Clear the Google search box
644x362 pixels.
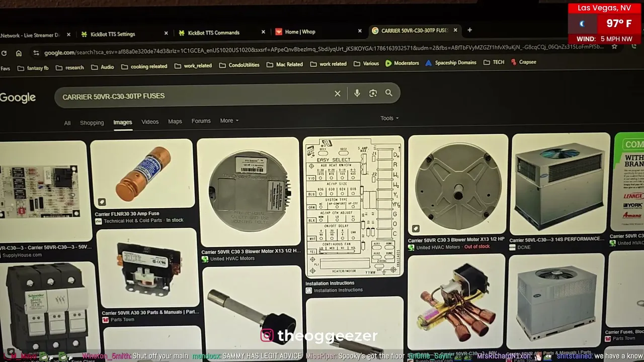[x=338, y=94]
